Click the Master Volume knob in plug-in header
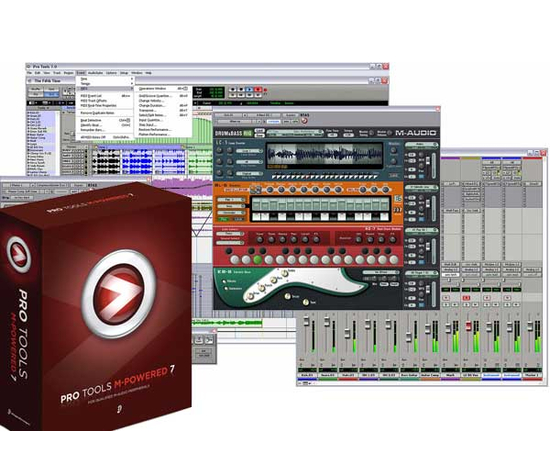The height and width of the screenshot is (450, 550). (389, 133)
